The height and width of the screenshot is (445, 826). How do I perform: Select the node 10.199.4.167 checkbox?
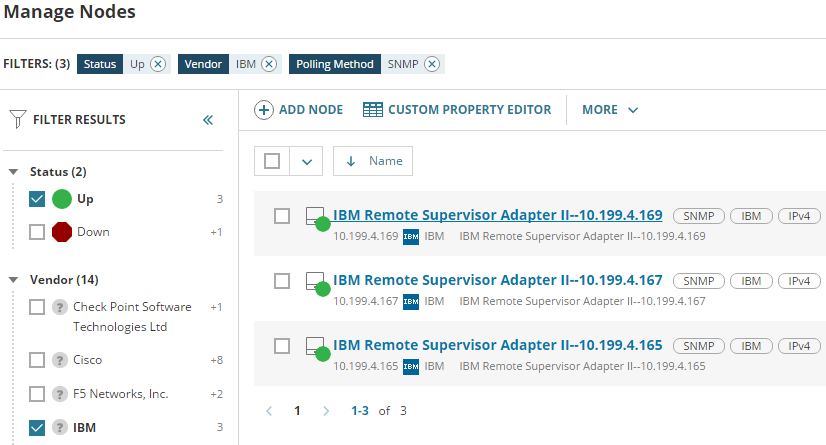click(282, 281)
